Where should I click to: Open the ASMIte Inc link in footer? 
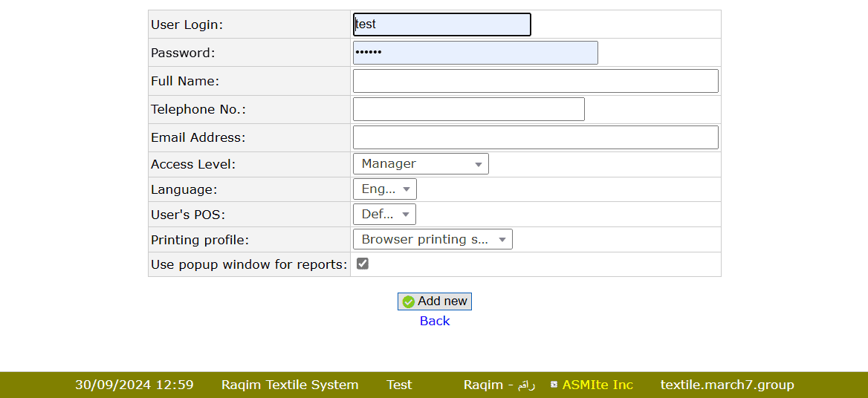point(597,385)
